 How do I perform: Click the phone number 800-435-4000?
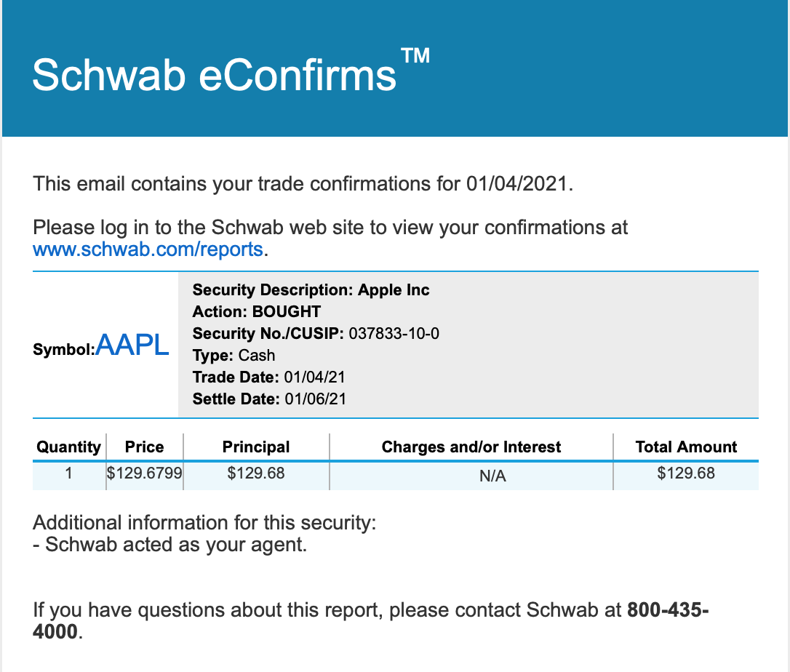point(371,620)
